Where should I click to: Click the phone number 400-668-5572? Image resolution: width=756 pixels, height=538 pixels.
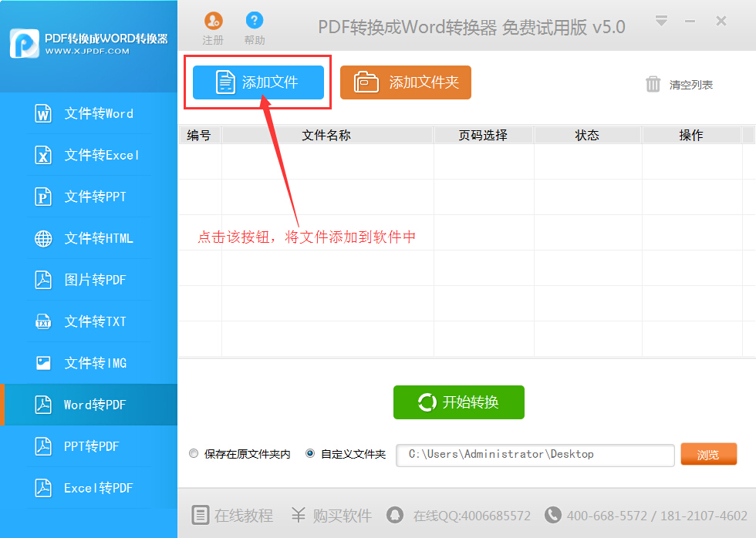(x=606, y=516)
